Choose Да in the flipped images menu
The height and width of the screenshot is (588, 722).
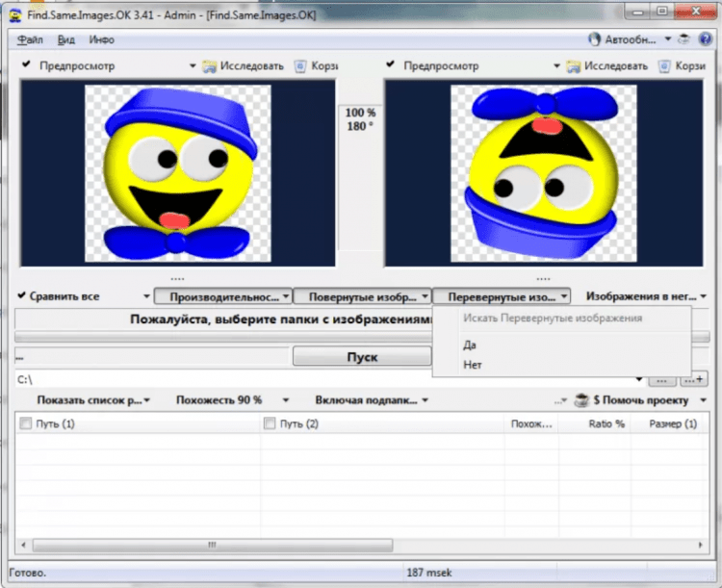(470, 345)
